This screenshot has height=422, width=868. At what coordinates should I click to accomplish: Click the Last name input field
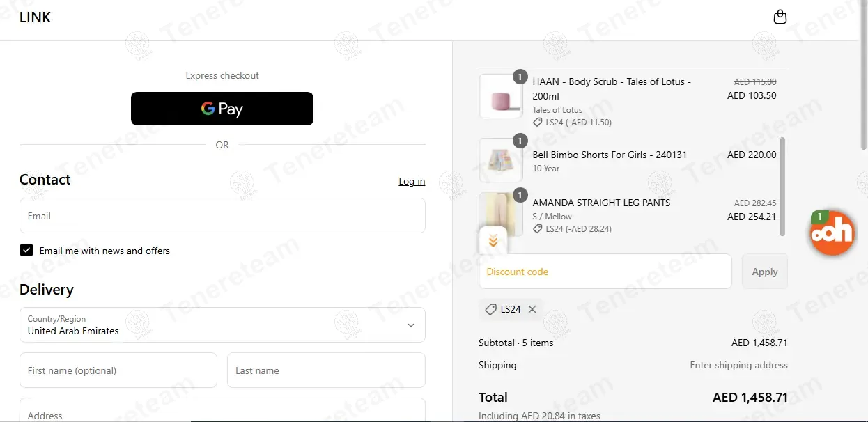tap(326, 370)
